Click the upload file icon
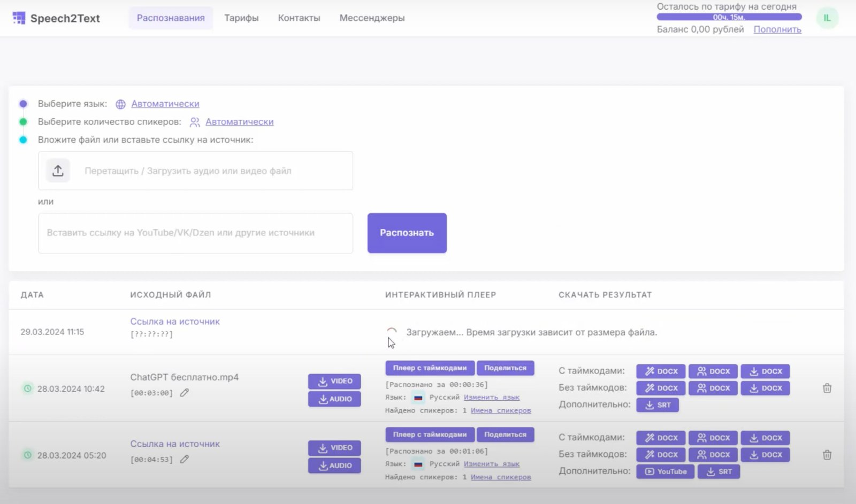Image resolution: width=856 pixels, height=504 pixels. click(58, 171)
